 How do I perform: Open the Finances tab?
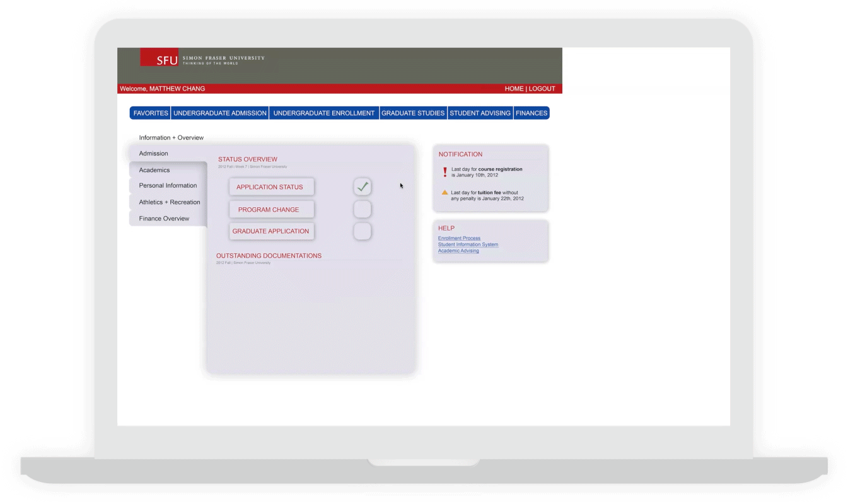pyautogui.click(x=531, y=113)
